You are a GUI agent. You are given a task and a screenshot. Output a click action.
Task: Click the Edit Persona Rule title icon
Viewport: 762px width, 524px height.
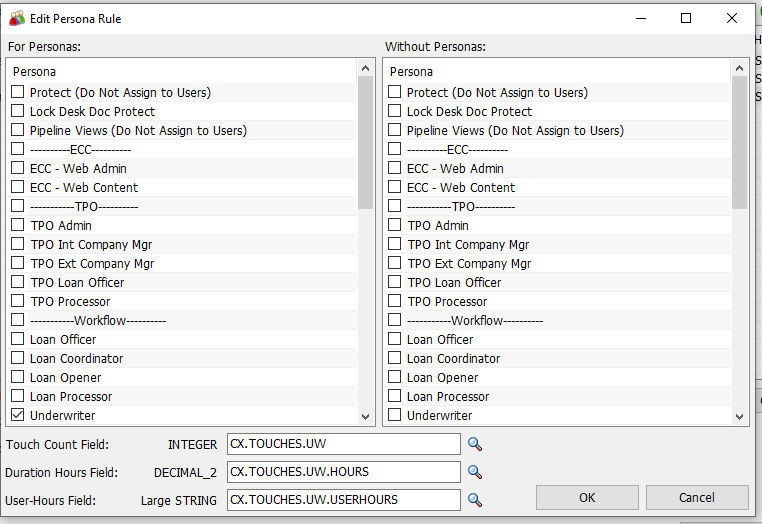[17, 18]
